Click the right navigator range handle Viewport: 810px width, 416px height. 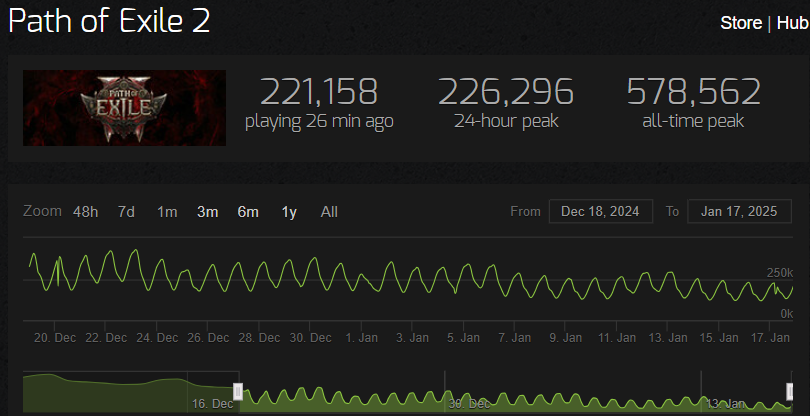[x=791, y=392]
